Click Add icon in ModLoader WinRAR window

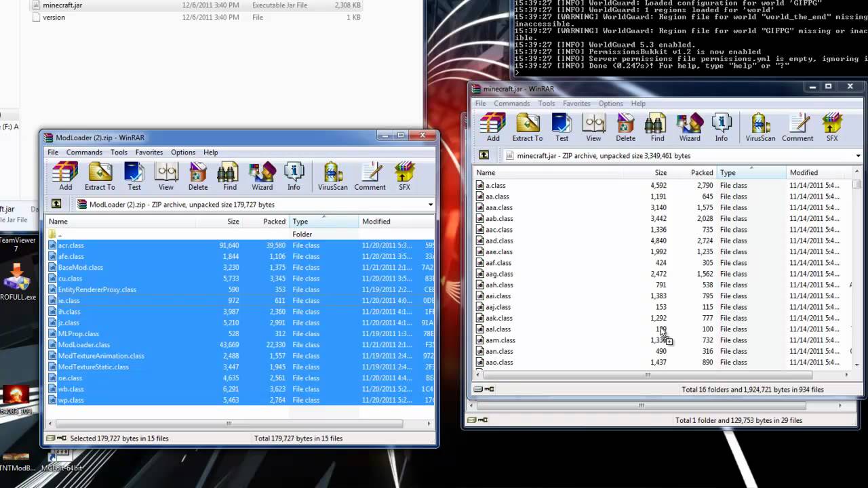click(65, 176)
